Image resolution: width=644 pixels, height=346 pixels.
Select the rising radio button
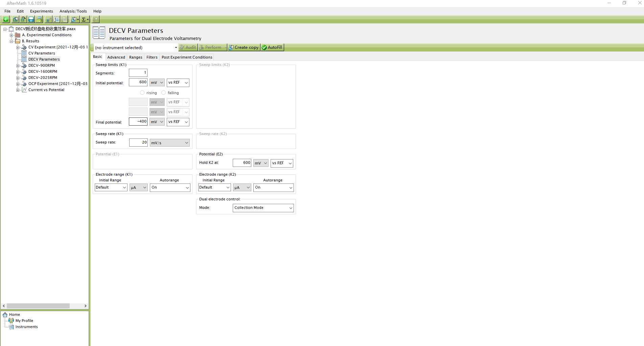[142, 93]
